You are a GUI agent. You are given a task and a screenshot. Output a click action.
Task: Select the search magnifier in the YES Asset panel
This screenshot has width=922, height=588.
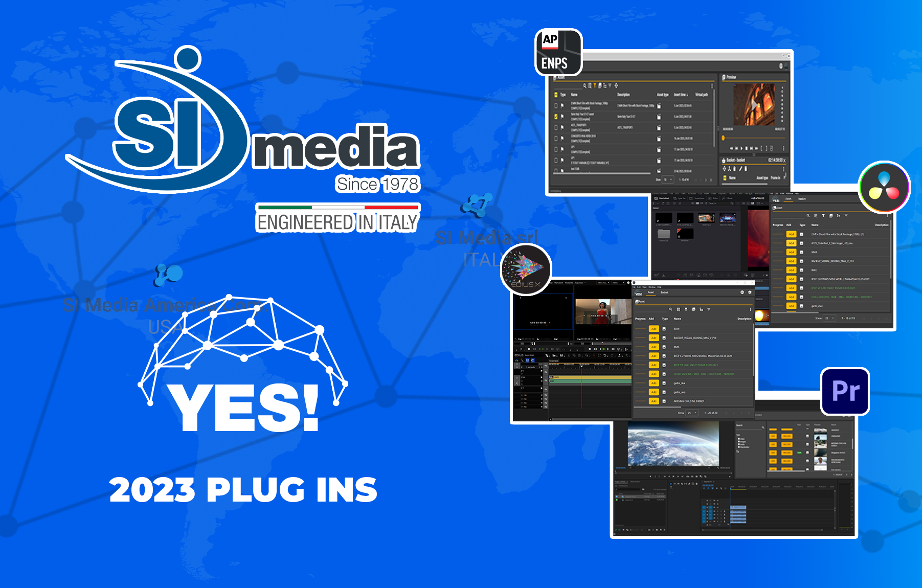point(671,309)
